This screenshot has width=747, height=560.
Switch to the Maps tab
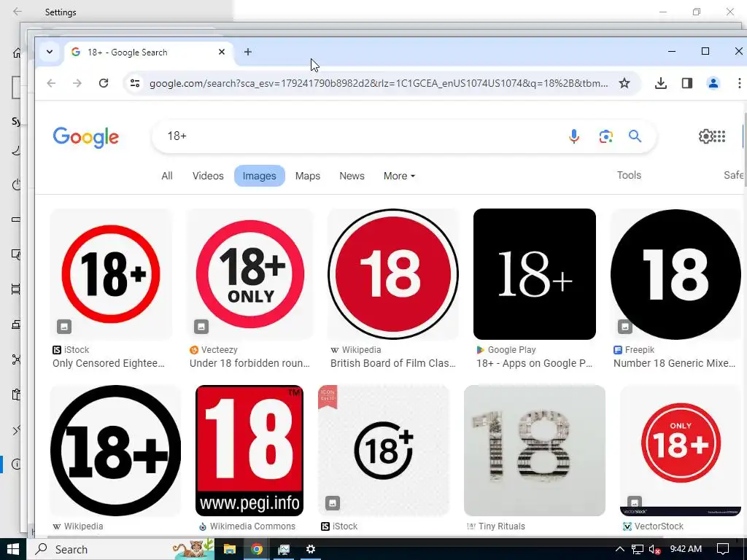click(308, 176)
